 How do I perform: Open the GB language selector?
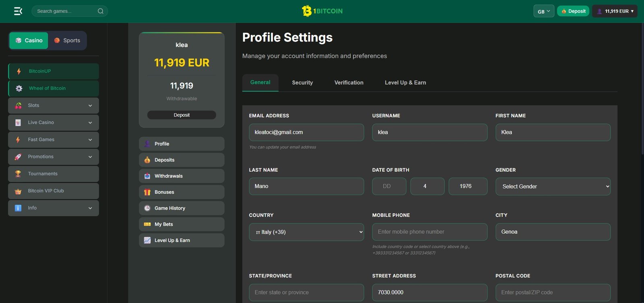coord(543,11)
